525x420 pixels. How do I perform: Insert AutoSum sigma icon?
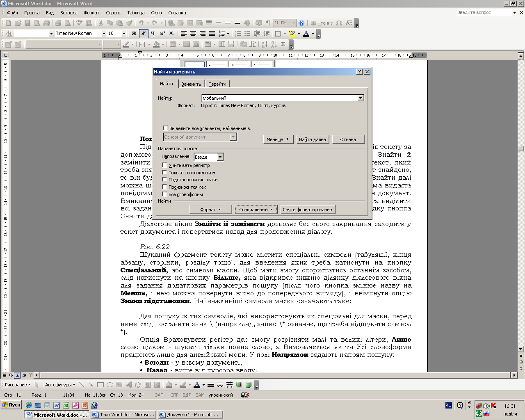click(x=283, y=44)
